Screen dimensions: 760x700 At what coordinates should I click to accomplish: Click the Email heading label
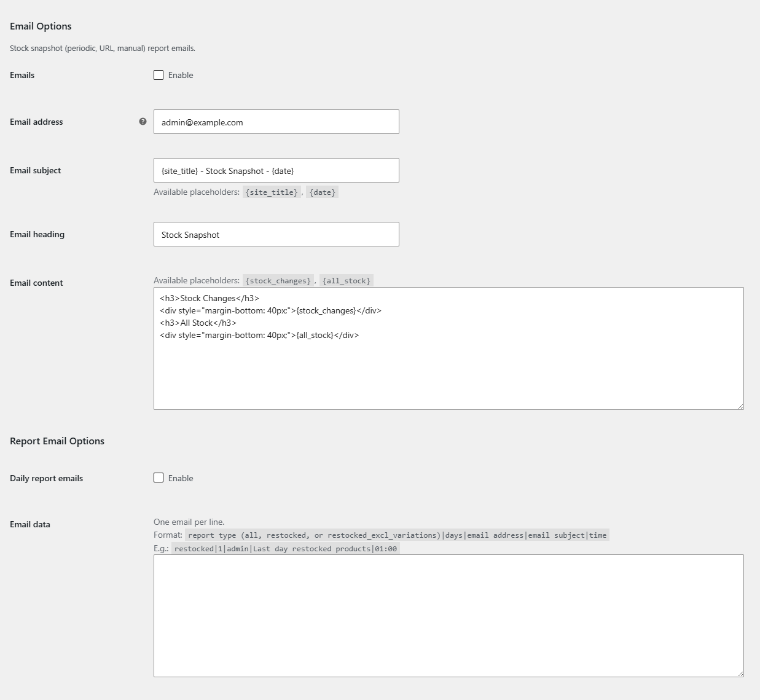pos(37,234)
